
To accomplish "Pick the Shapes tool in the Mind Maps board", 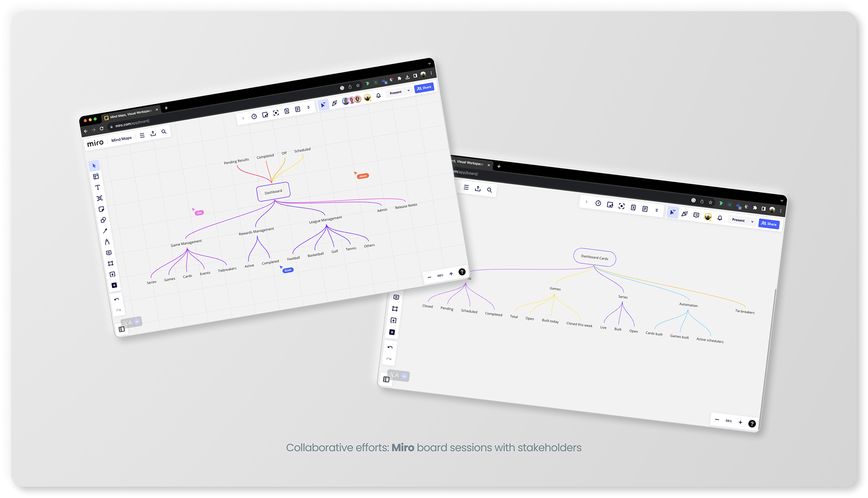I will coord(103,220).
